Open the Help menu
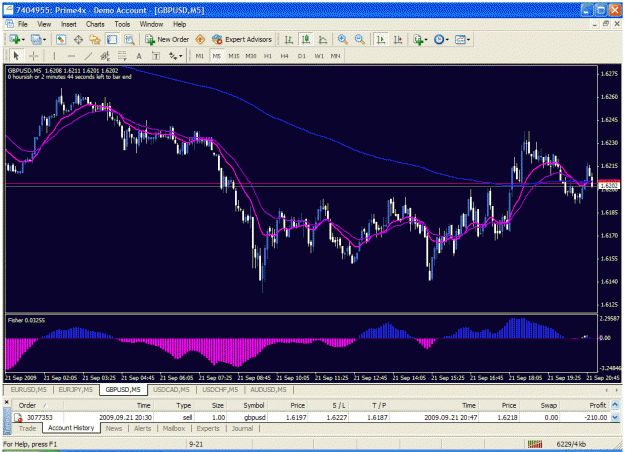 [180, 24]
